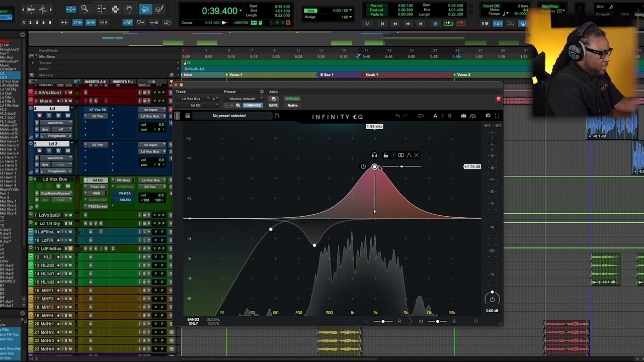Solo the band with headphones icon
This screenshot has height=362, width=644.
374,155
